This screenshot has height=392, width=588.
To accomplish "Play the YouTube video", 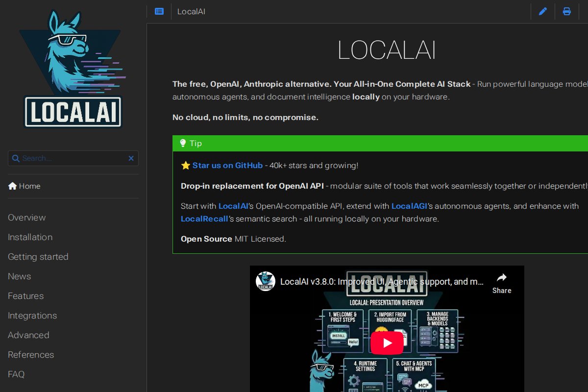I will 387,343.
